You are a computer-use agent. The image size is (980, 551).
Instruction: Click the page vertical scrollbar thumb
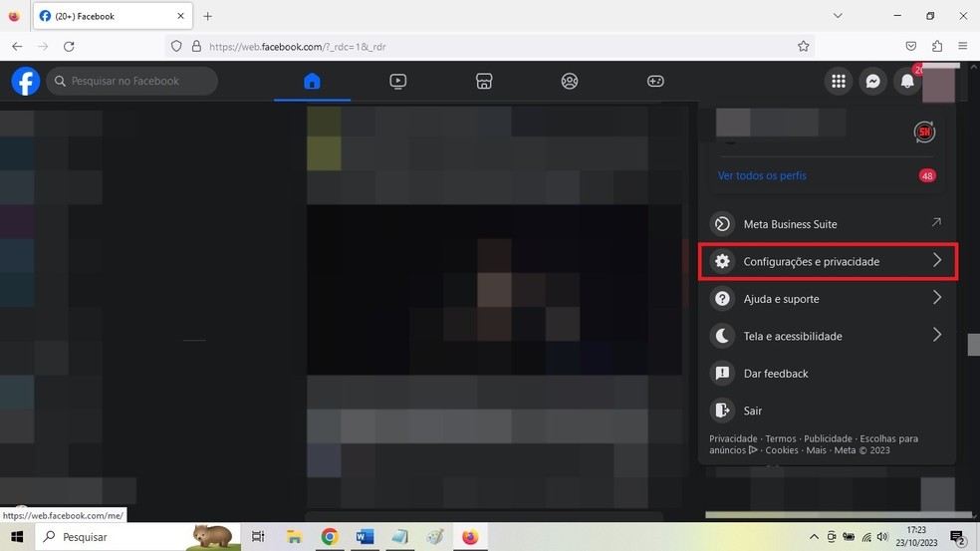click(974, 345)
